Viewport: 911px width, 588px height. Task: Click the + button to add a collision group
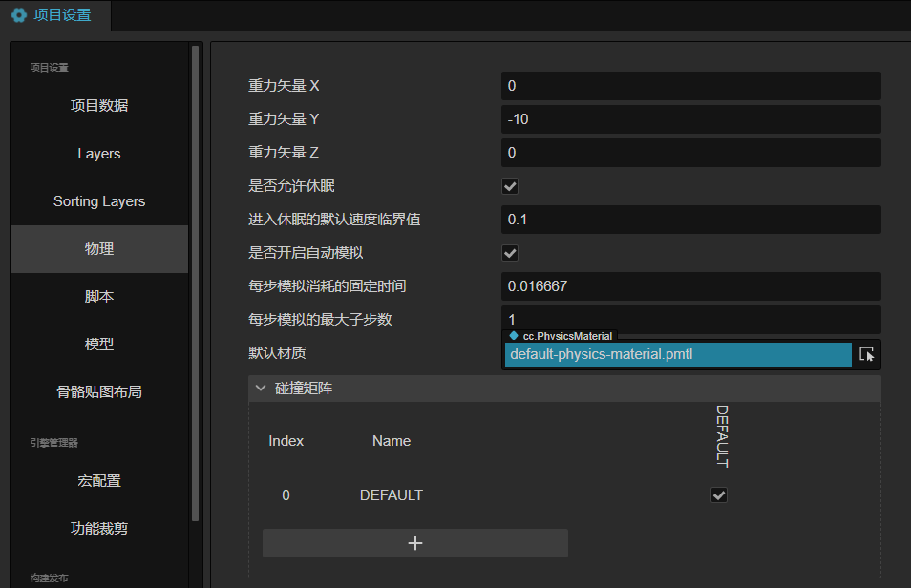(x=414, y=542)
